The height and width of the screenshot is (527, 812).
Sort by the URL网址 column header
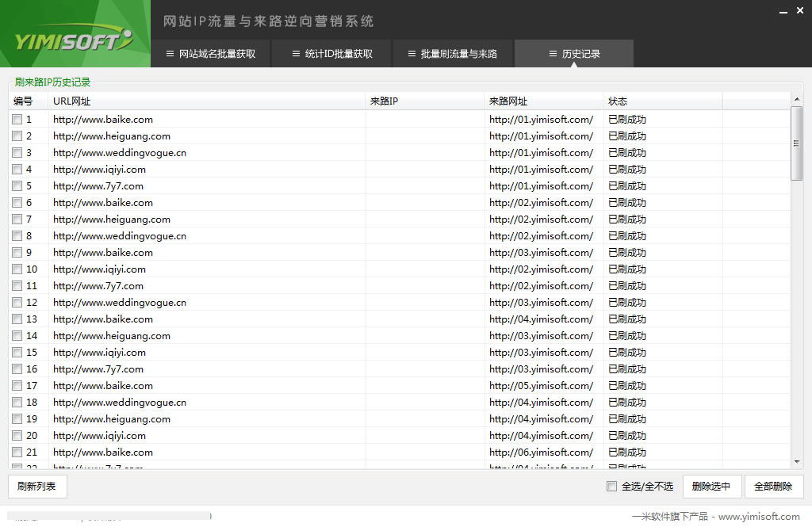207,101
